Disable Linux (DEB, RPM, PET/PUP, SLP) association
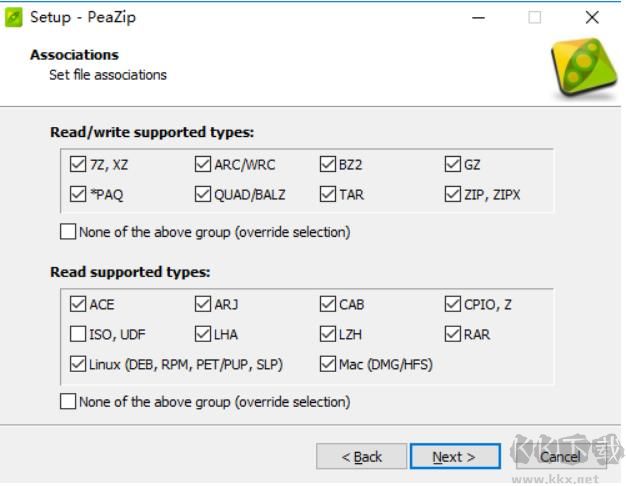This screenshot has height=486, width=626. [x=78, y=365]
